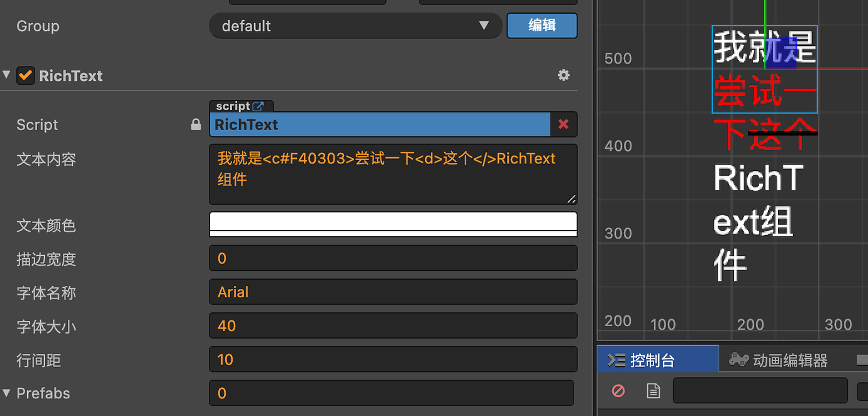Viewport: 868px width, 416px height.
Task: Collapse the RichText component section
Action: pyautogui.click(x=7, y=75)
